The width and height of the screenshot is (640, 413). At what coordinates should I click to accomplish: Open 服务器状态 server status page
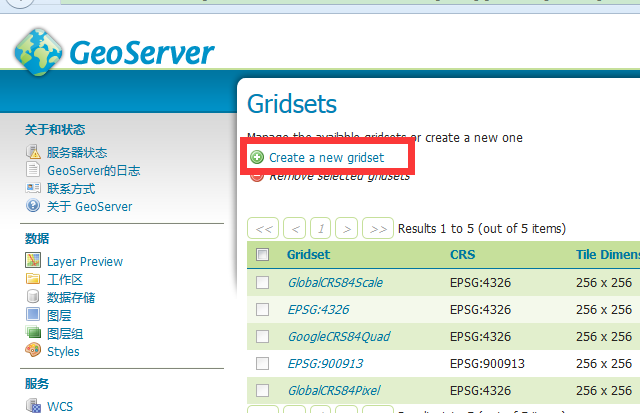(x=77, y=153)
